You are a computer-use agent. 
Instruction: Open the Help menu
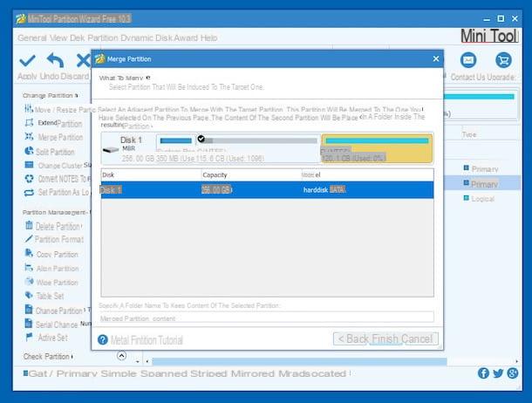pos(208,38)
